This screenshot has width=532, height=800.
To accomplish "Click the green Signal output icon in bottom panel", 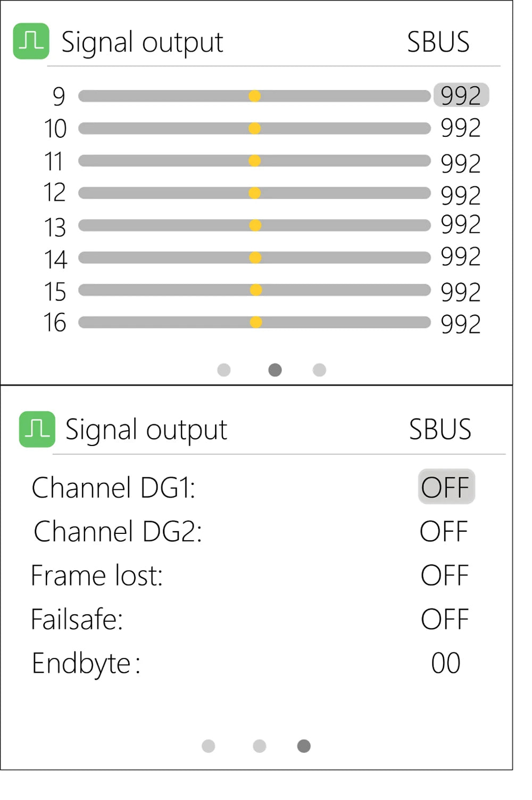I will pos(37,429).
